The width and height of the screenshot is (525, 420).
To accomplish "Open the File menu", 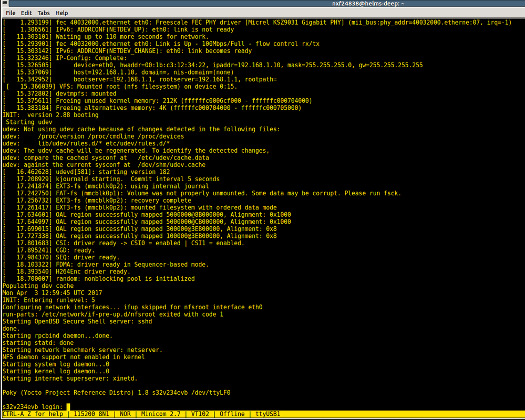I will point(11,13).
